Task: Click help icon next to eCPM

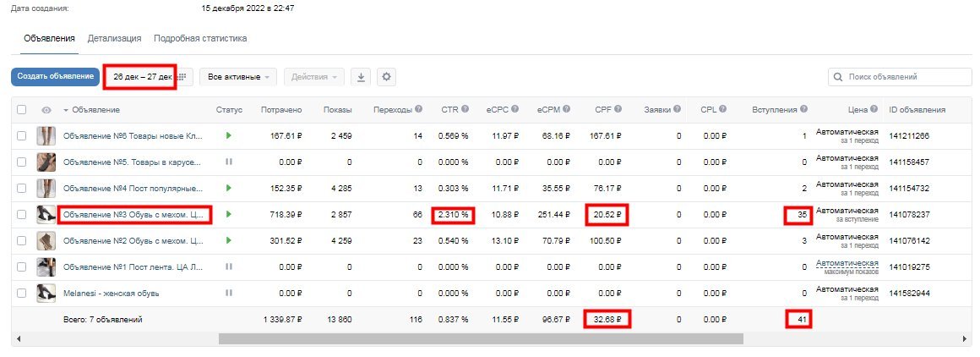Action: 566,109
